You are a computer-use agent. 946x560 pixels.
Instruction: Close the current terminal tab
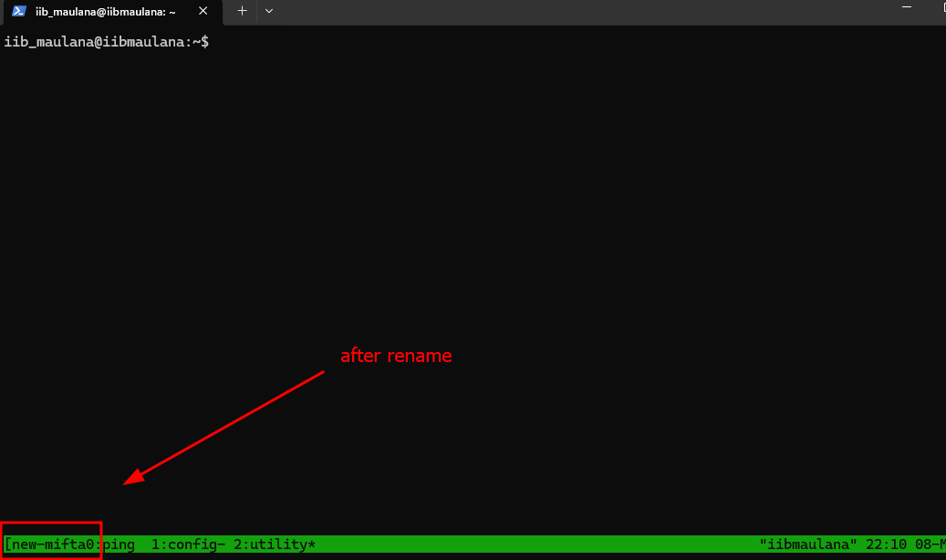pyautogui.click(x=203, y=12)
